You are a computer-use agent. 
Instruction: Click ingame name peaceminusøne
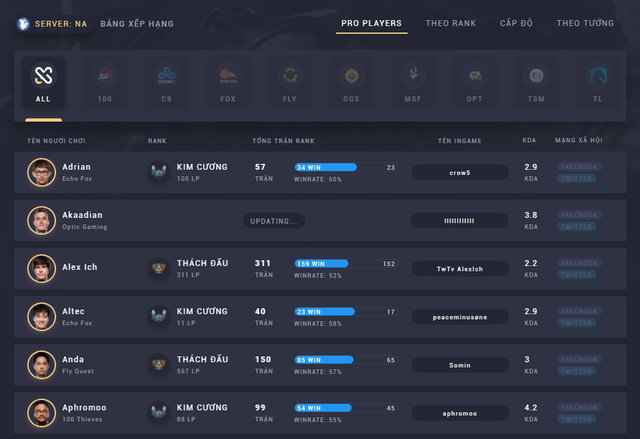point(460,317)
